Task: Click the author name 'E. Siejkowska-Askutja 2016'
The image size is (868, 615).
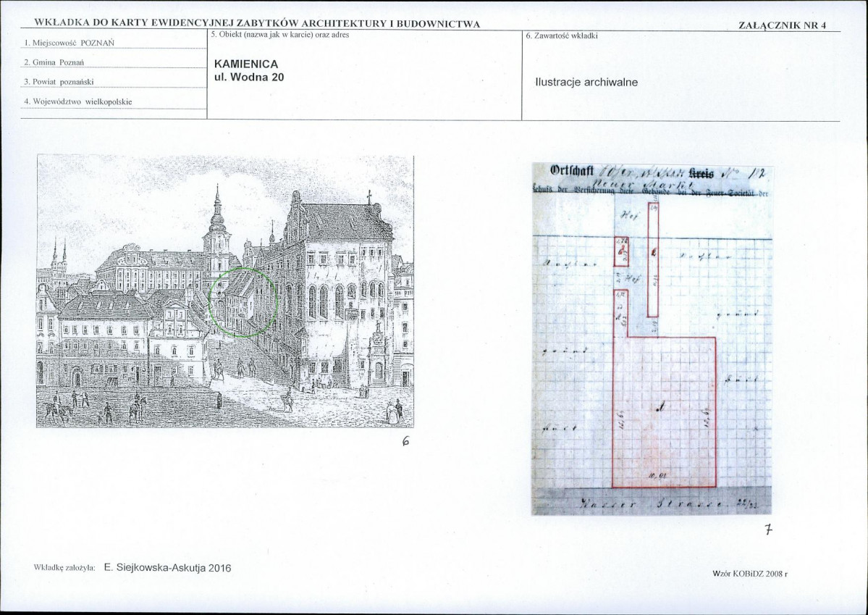Action: 168,568
